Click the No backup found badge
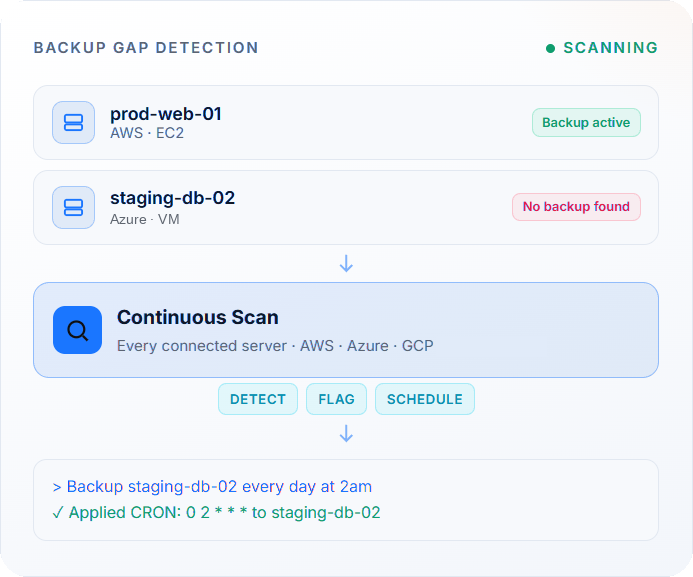Image resolution: width=693 pixels, height=577 pixels. point(576,207)
